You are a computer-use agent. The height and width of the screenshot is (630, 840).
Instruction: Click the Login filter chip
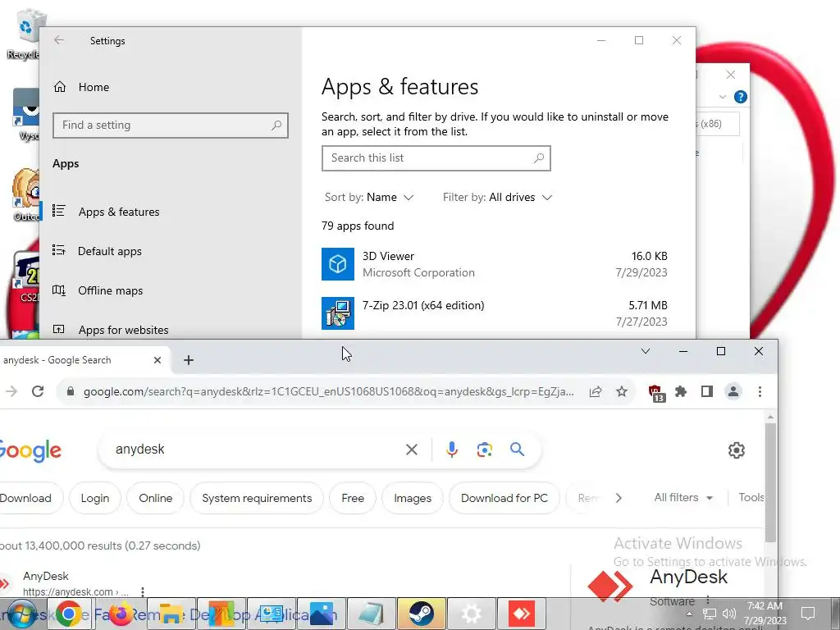click(x=95, y=498)
